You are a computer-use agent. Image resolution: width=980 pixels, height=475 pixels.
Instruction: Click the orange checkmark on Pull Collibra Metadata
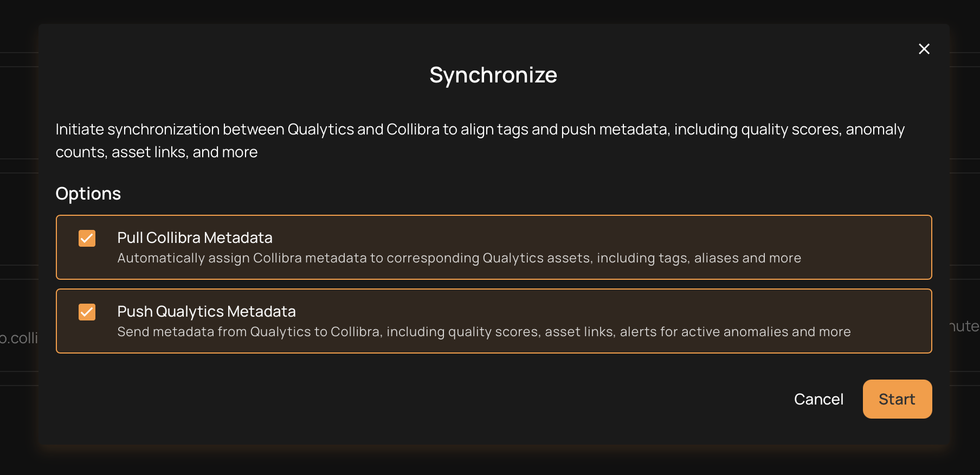click(x=87, y=238)
